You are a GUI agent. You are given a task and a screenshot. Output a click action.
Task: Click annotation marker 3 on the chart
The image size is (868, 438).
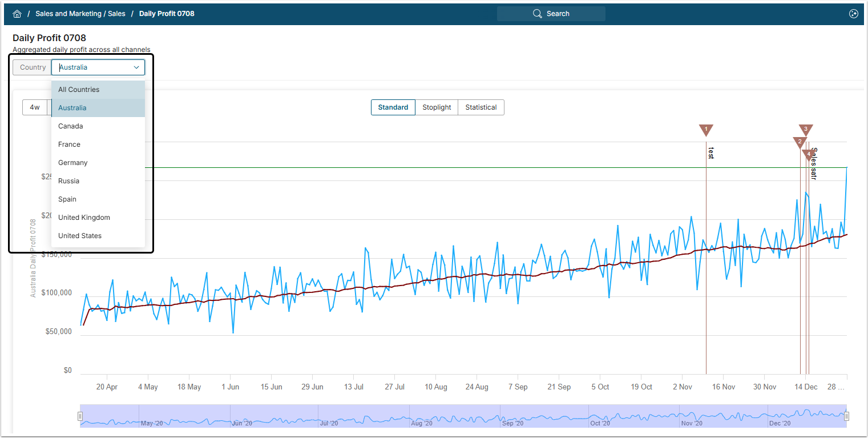[x=805, y=130]
